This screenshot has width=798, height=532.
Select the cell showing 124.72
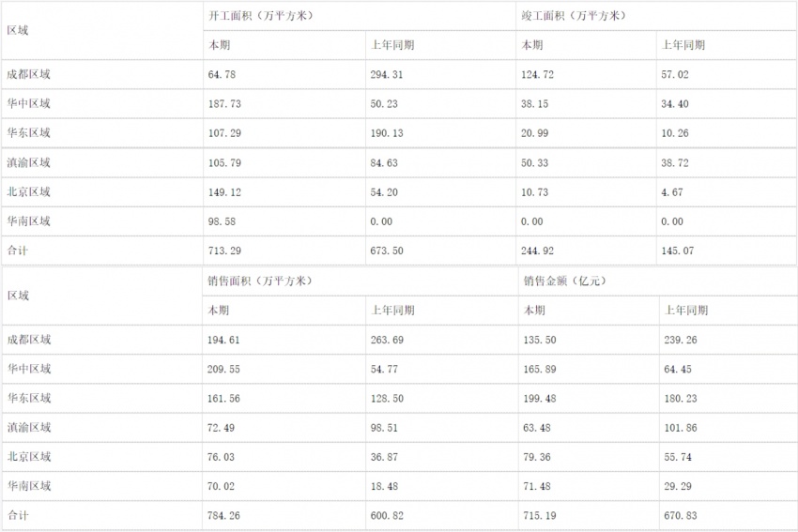(x=539, y=74)
